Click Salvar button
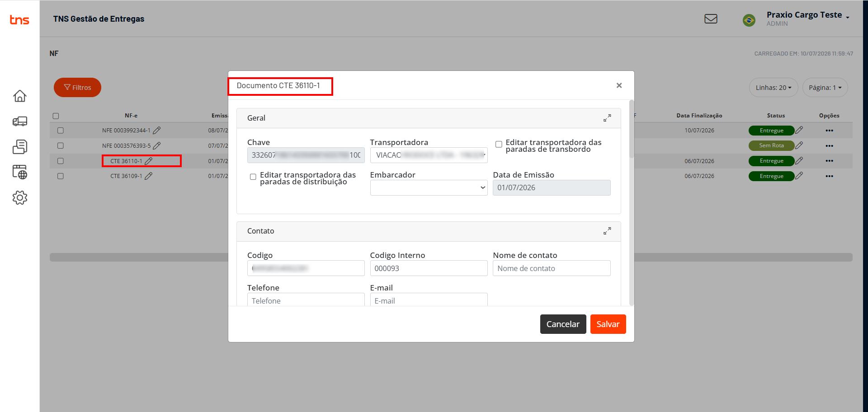Screen dimensions: 868x412 tap(608, 324)
